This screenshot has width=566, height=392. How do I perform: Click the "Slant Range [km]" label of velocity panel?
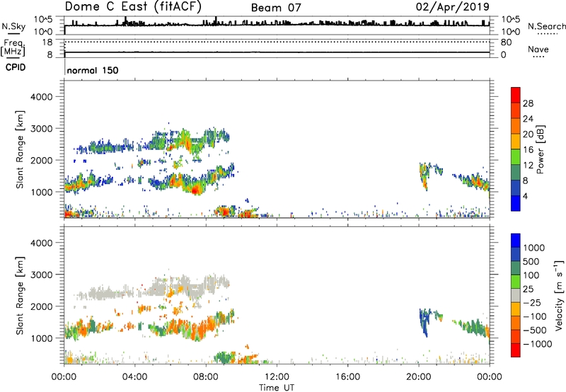point(20,296)
